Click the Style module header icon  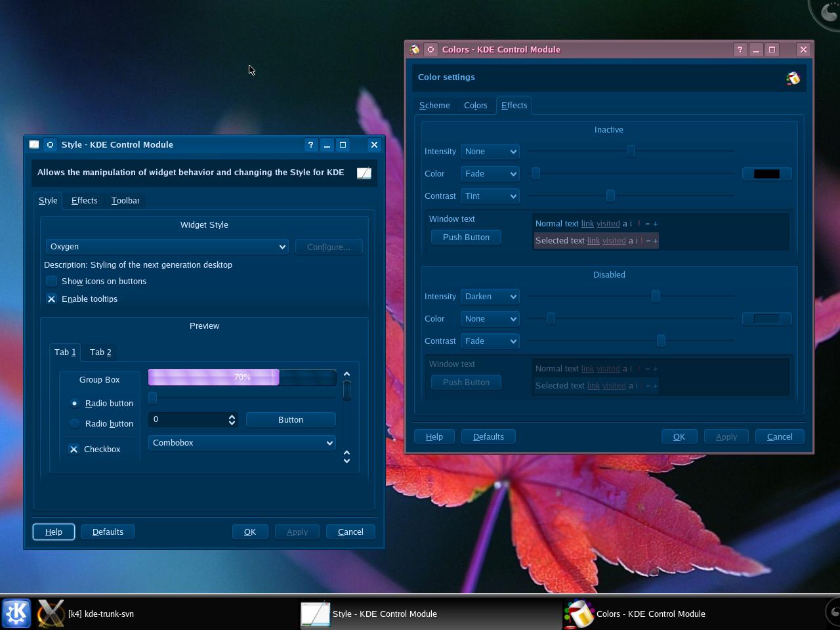(x=364, y=173)
